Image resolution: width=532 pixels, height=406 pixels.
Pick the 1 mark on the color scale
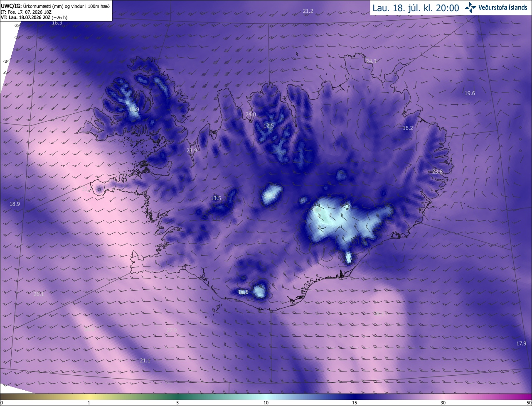pos(89,403)
